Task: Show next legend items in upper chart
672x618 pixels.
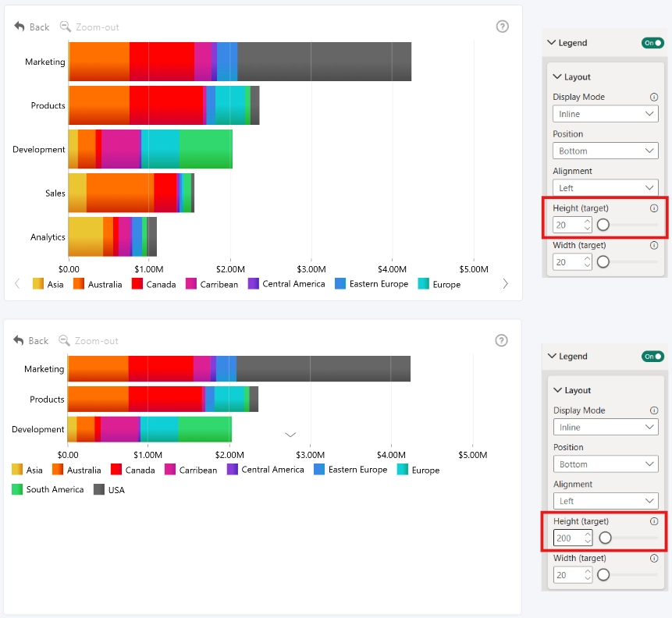Action: click(x=505, y=284)
